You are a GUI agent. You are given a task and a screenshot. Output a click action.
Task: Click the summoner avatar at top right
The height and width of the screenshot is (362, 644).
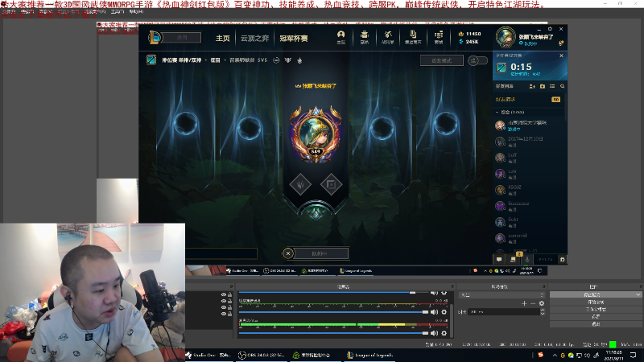coord(506,37)
